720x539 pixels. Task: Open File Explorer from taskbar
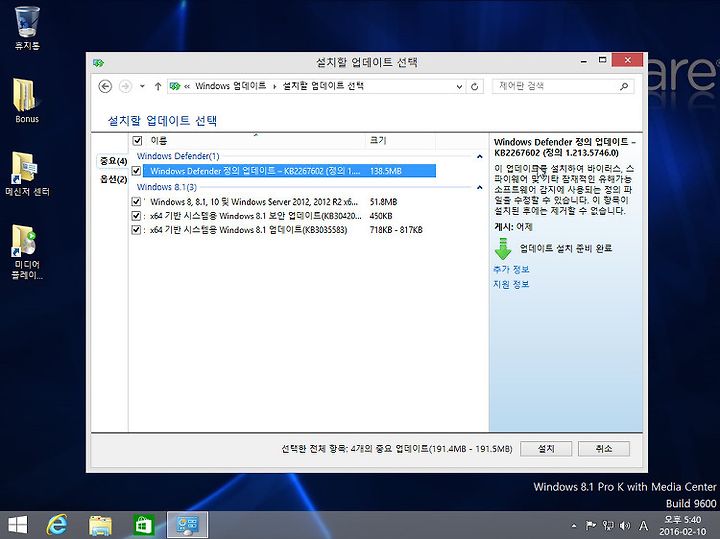(100, 525)
